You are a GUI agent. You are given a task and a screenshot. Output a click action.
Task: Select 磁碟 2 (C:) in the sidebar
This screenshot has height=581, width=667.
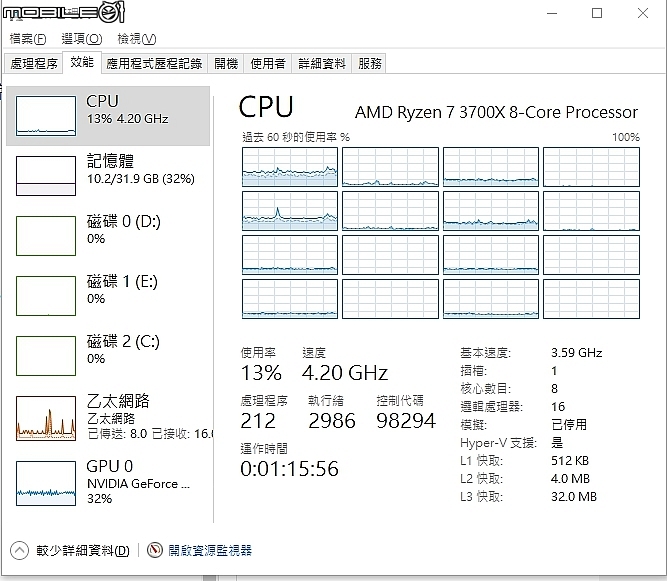click(108, 356)
